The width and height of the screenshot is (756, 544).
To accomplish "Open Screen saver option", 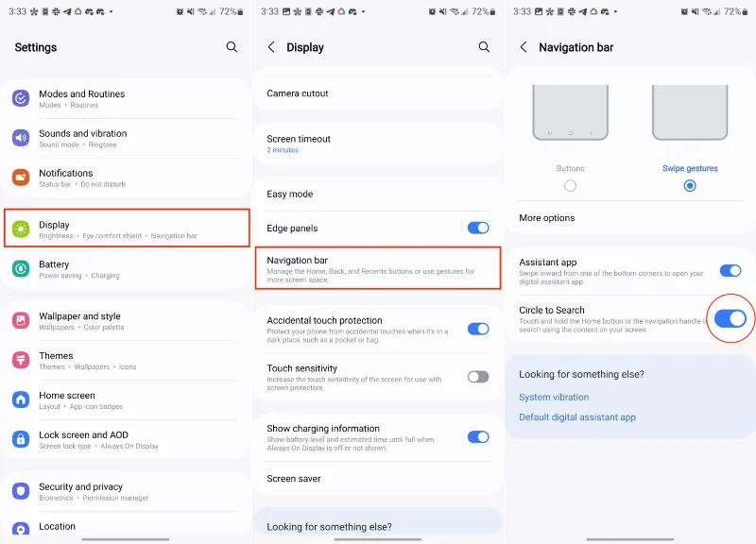I will coord(377,479).
